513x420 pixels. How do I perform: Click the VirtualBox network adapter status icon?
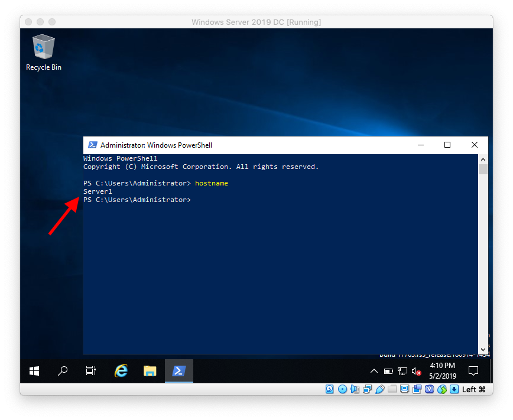(x=368, y=389)
